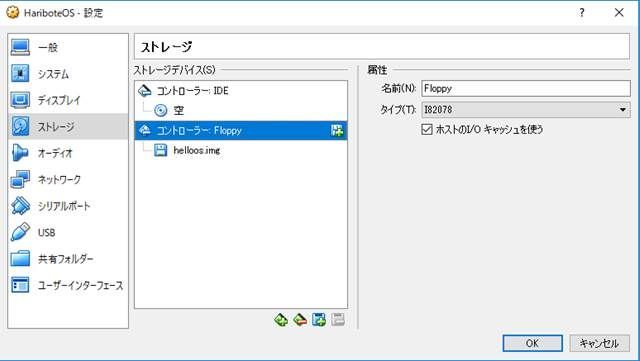Close the HariboteOS 設定 dialog
The image size is (640, 361).
[x=619, y=13]
